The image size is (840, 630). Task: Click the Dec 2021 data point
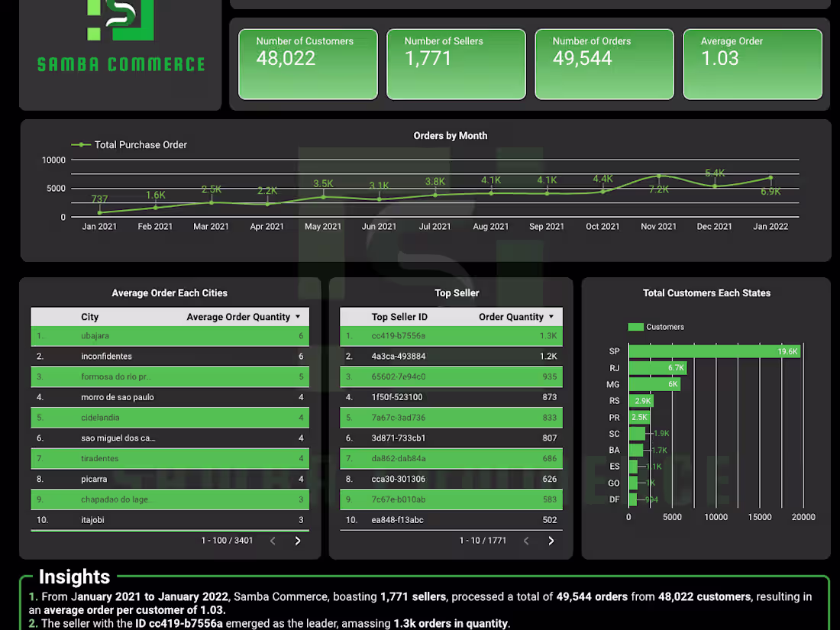pyautogui.click(x=715, y=186)
